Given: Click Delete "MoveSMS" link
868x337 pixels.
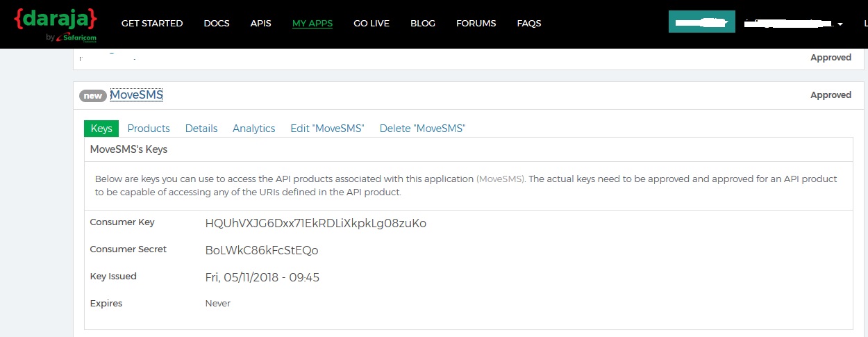Looking at the screenshot, I should [x=422, y=129].
